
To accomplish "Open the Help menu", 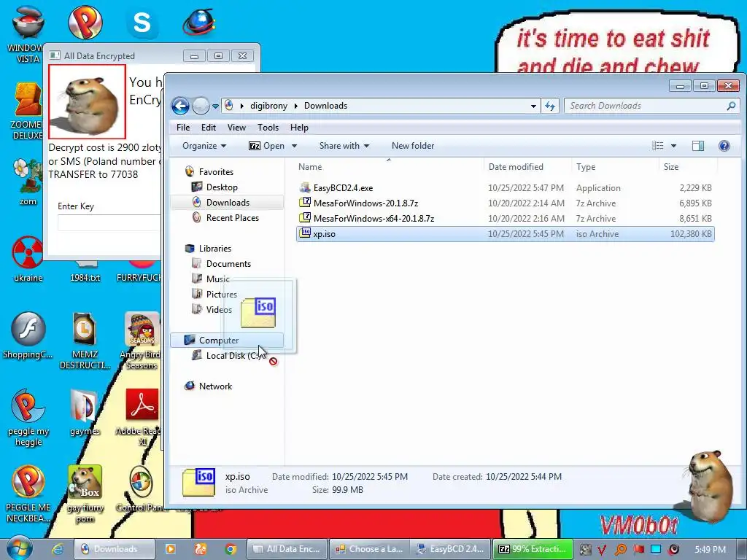I will pos(299,128).
